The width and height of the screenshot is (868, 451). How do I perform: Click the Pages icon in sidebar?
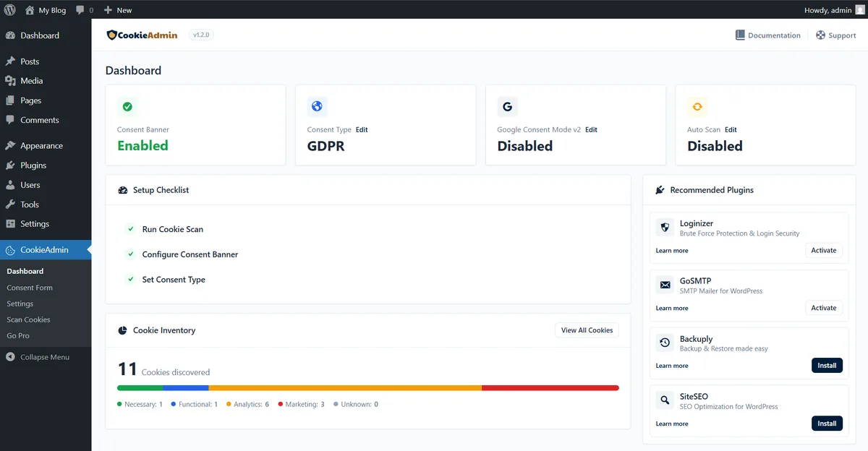click(x=10, y=100)
